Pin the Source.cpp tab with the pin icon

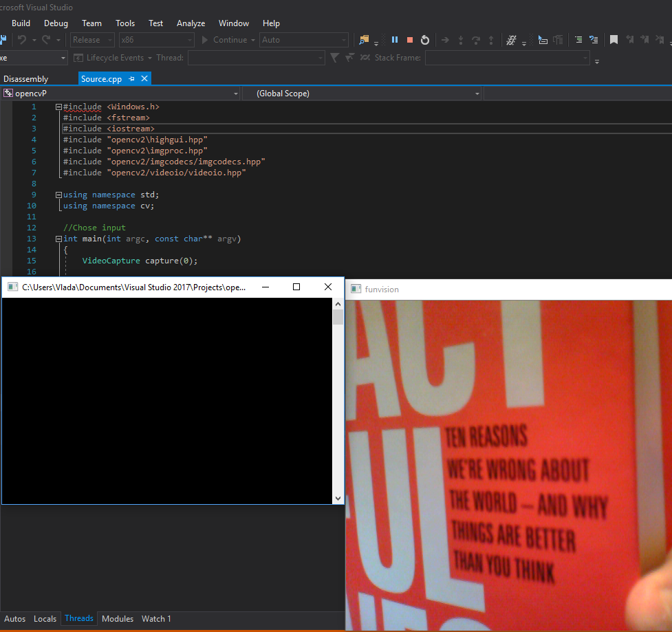pyautogui.click(x=131, y=78)
